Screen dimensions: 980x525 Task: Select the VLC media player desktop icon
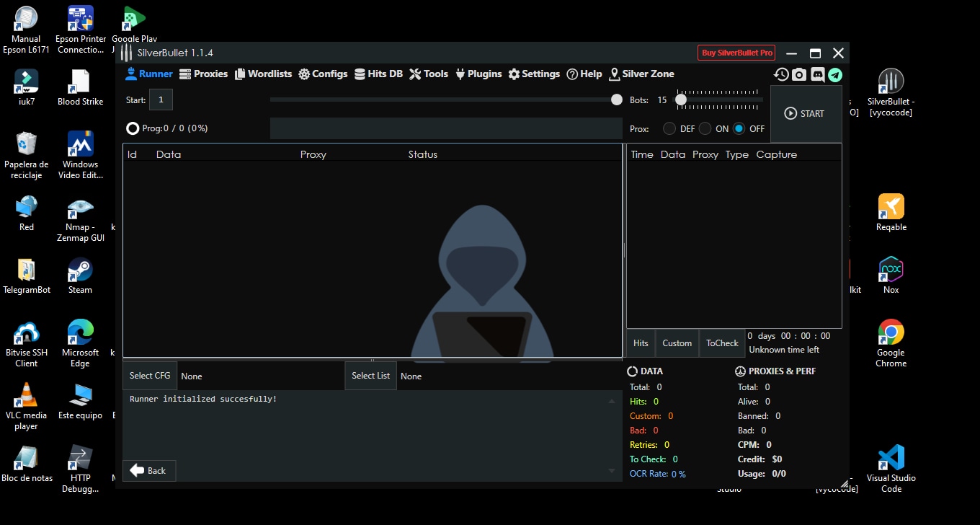point(27,406)
